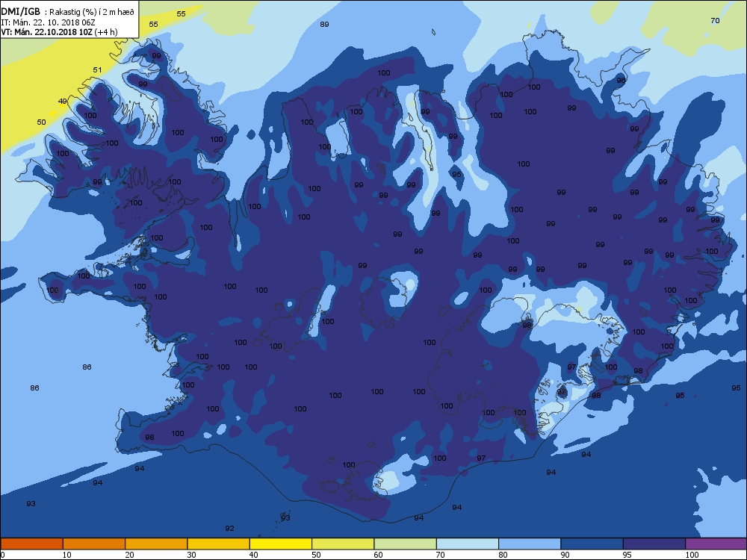Click the legend scale label 60
747x560 pixels.
pyautogui.click(x=378, y=555)
